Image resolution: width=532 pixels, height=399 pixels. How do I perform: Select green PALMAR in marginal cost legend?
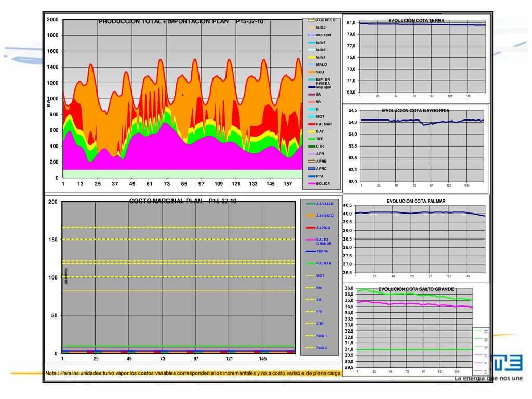[318, 263]
